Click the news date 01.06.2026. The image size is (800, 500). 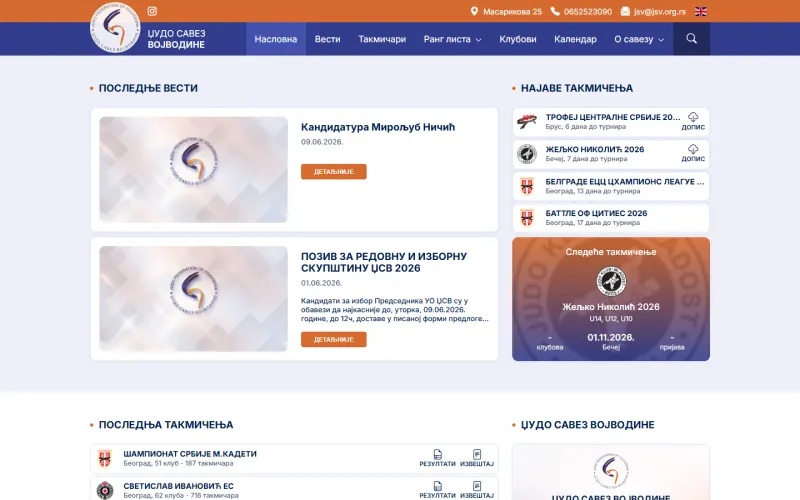click(321, 283)
